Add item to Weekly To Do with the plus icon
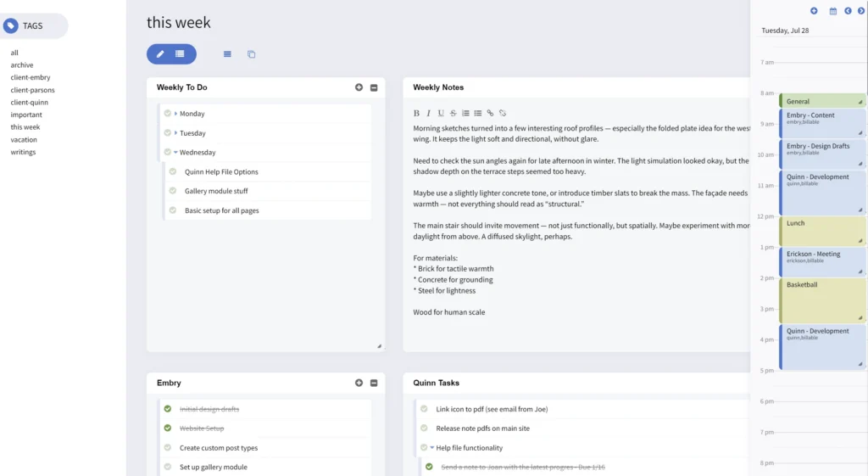The height and width of the screenshot is (476, 868). [x=359, y=87]
